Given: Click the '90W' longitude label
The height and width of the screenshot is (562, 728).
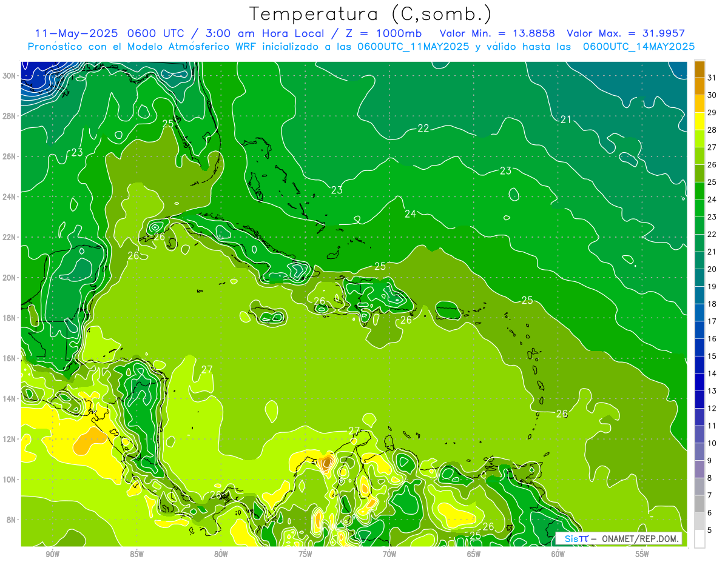Looking at the screenshot, I should (52, 554).
